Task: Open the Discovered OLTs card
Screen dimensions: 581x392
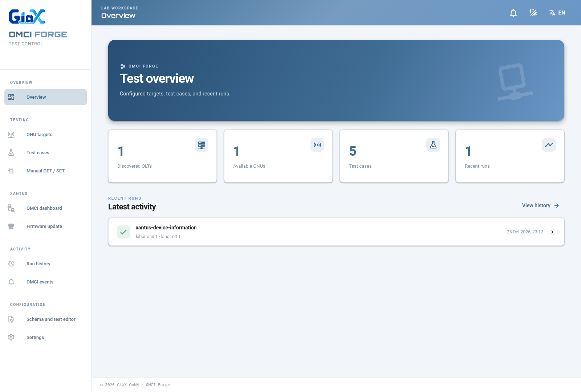Action: (x=162, y=156)
